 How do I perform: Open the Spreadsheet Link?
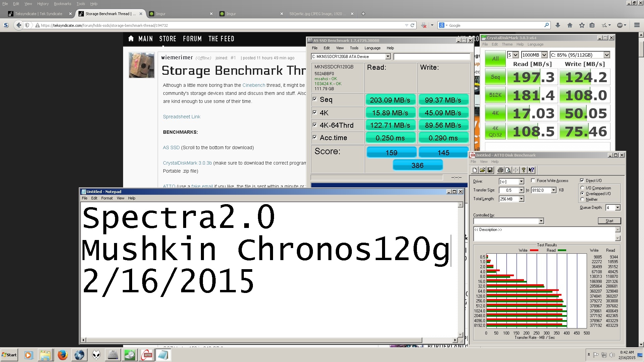[181, 117]
